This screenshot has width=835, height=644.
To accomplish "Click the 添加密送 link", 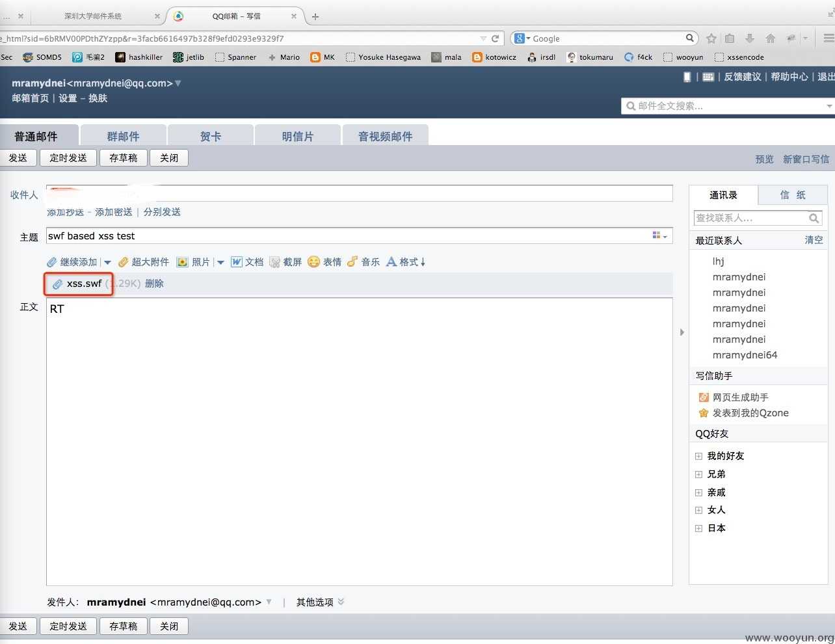I will point(114,212).
